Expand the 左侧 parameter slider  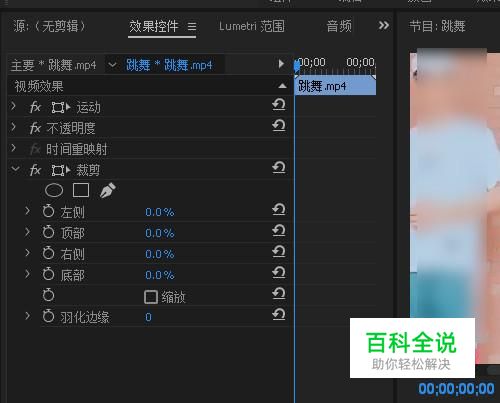[28, 211]
